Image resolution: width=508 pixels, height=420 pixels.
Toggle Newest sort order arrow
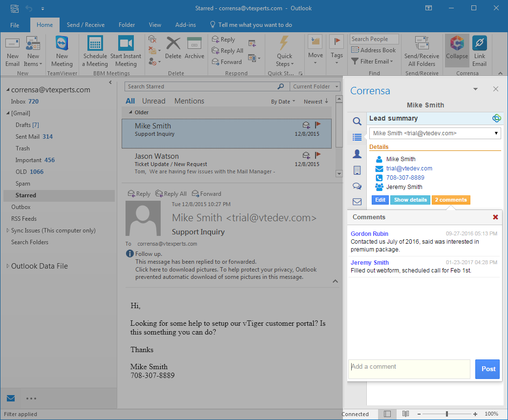(327, 101)
